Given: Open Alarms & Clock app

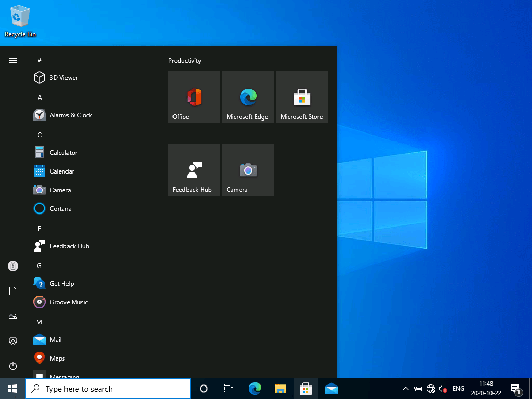Looking at the screenshot, I should pos(70,115).
